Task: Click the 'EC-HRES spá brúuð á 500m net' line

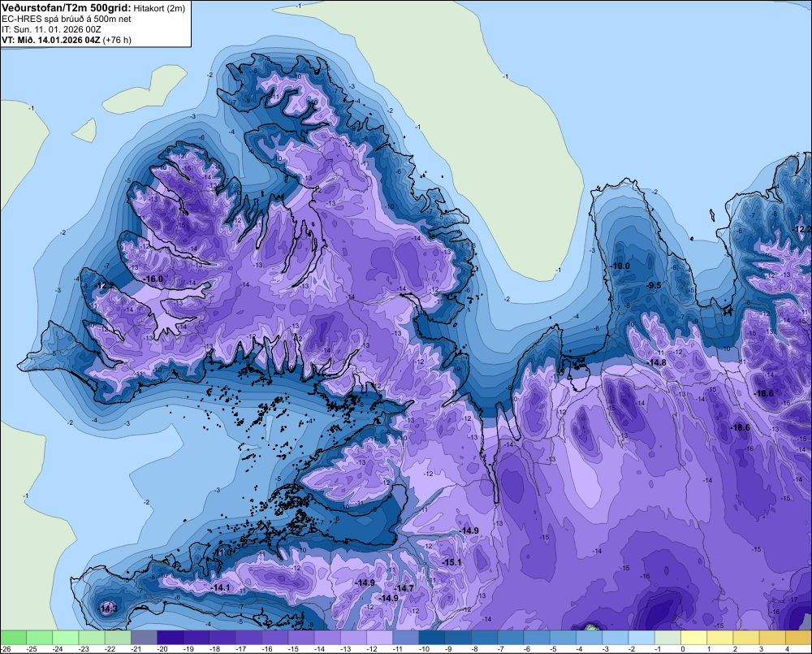Action: tap(67, 19)
